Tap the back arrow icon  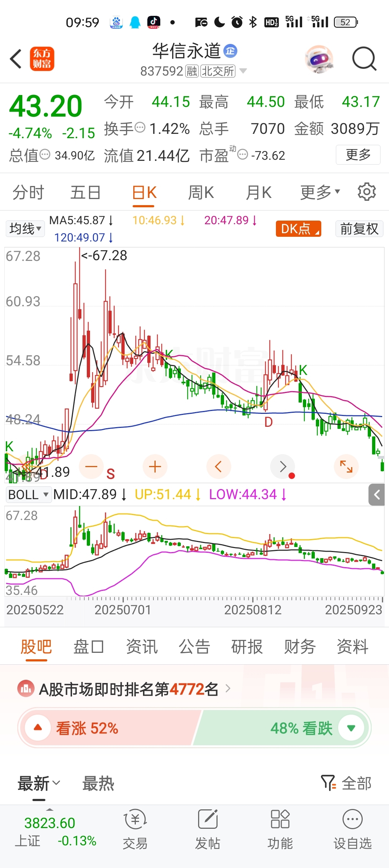click(16, 59)
